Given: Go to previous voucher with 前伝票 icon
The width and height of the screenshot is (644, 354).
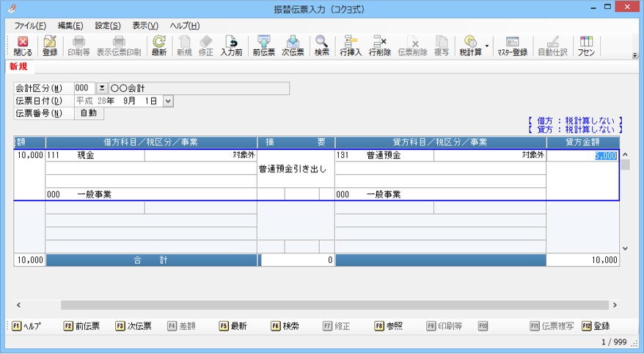Looking at the screenshot, I should coord(263,46).
